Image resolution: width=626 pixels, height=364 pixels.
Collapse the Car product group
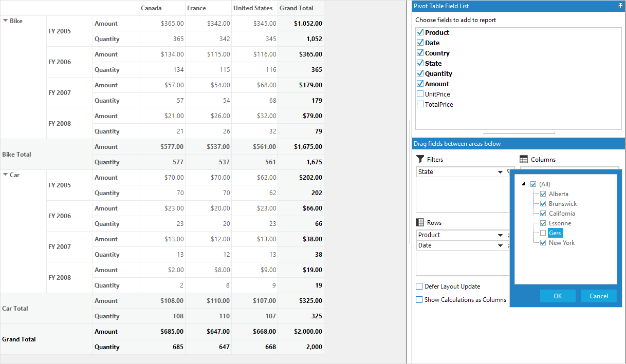[x=5, y=175]
